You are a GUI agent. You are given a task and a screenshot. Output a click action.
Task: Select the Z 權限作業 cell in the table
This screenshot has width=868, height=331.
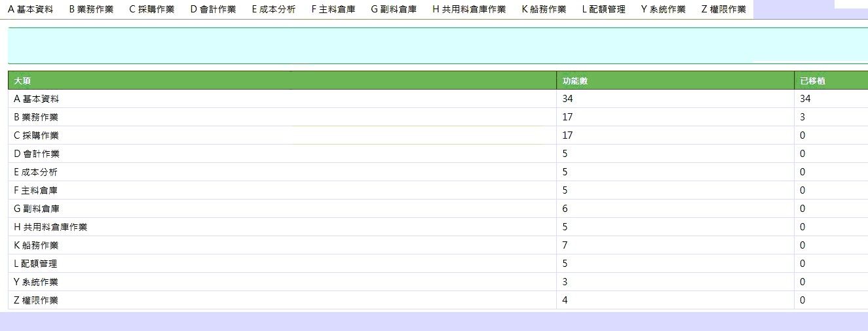(x=282, y=300)
